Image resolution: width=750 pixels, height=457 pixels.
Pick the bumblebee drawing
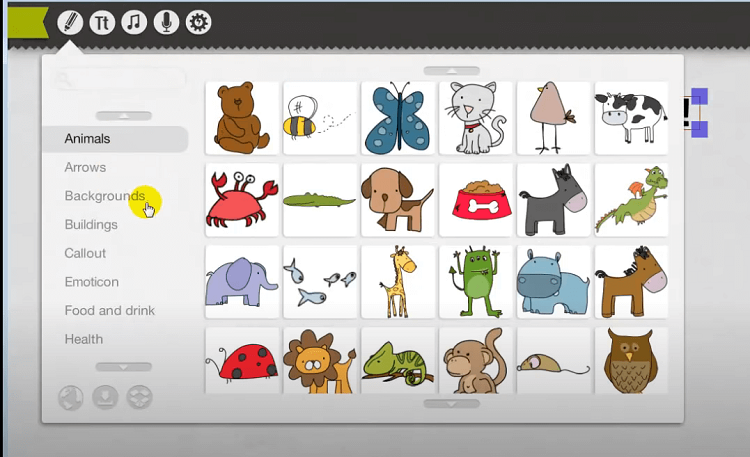tap(320, 118)
